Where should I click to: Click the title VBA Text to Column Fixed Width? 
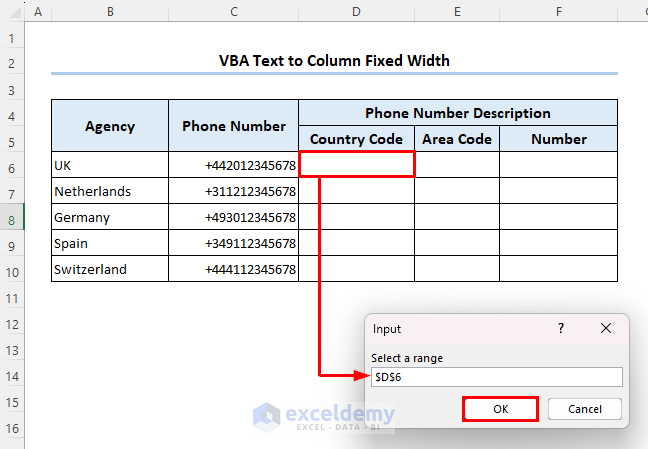pos(334,61)
